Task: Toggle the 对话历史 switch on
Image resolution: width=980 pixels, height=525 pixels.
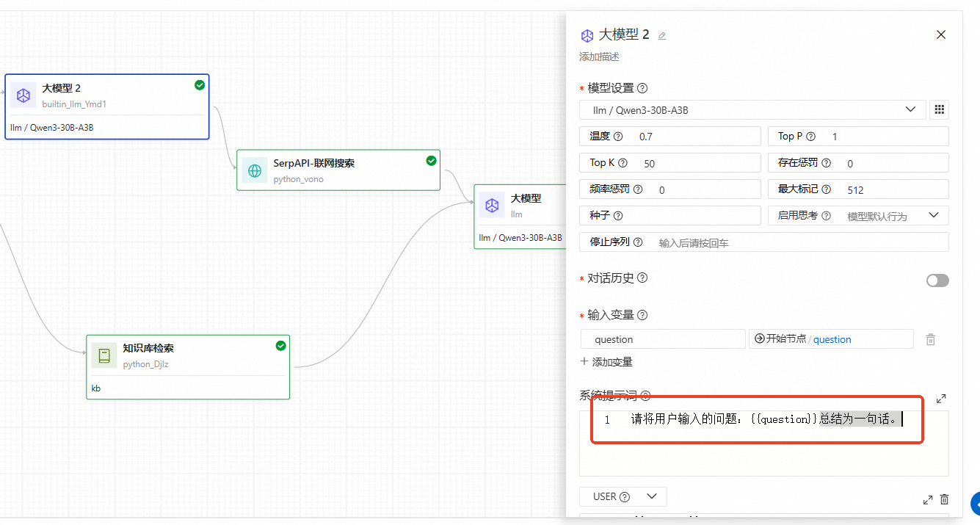Action: (937, 280)
